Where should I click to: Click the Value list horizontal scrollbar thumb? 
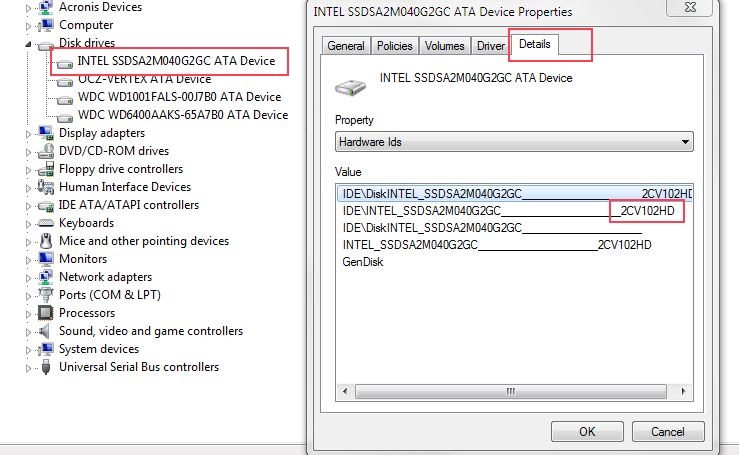click(x=510, y=391)
